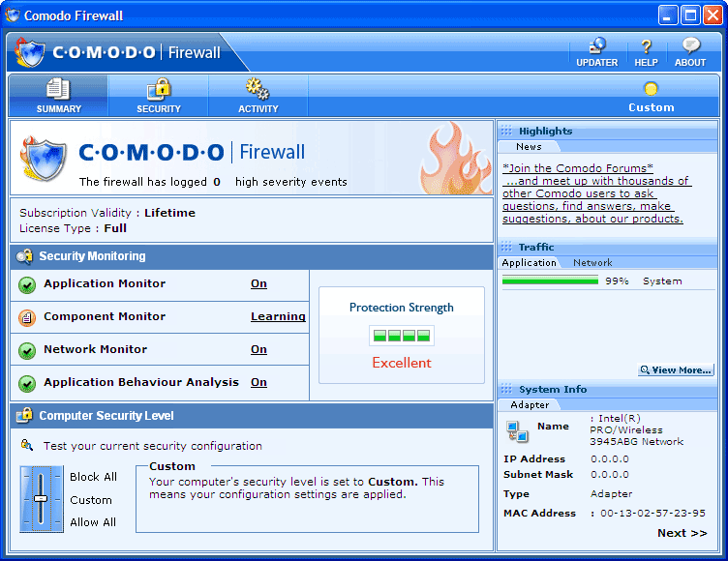728x561 pixels.
Task: Click the System traffic 99% progress bar
Action: [x=550, y=280]
